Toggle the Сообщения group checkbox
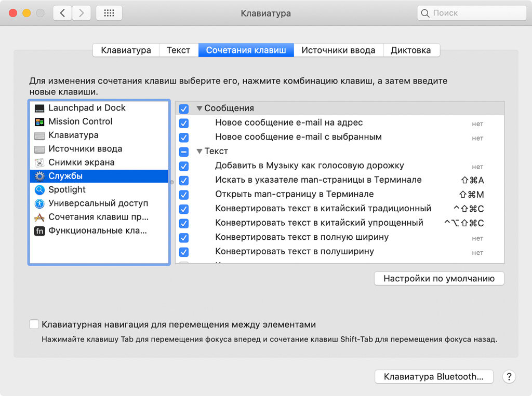 [x=184, y=109]
